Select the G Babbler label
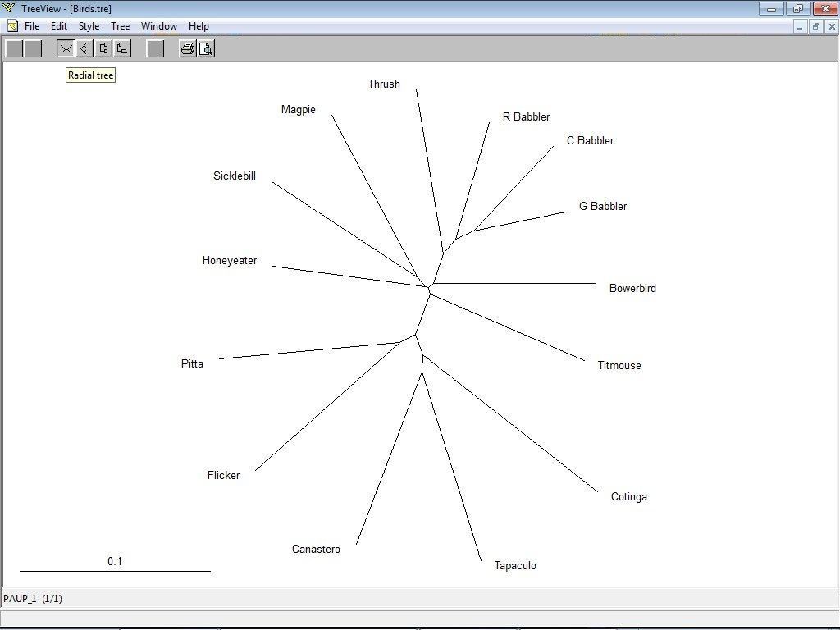Viewport: 840px width, 630px height. (603, 206)
